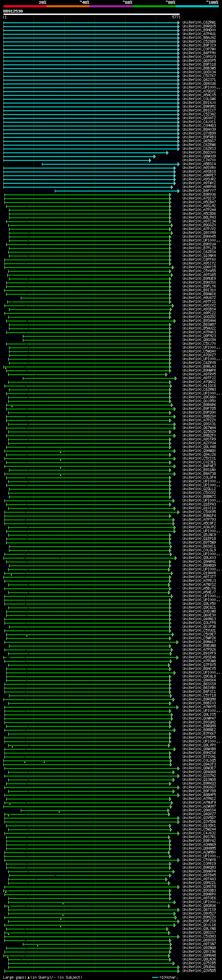
Task: Open hit UniRef100_A7NUF9
Action: click(x=199, y=803)
